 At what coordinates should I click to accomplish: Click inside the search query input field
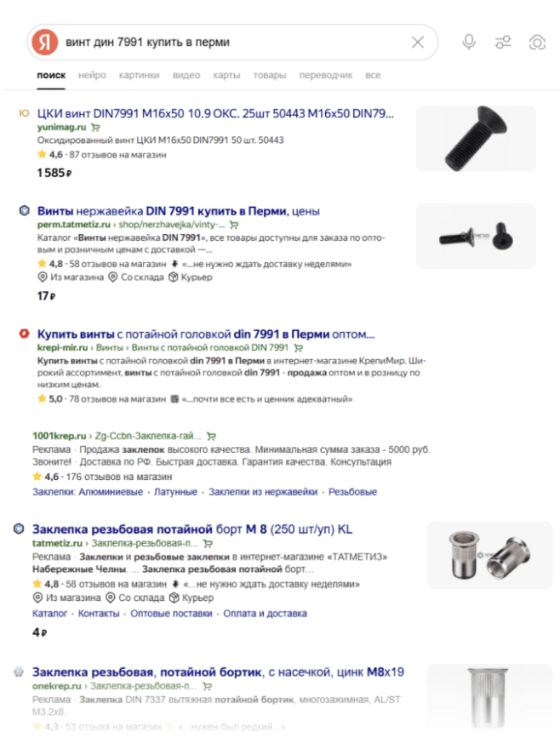[233, 43]
